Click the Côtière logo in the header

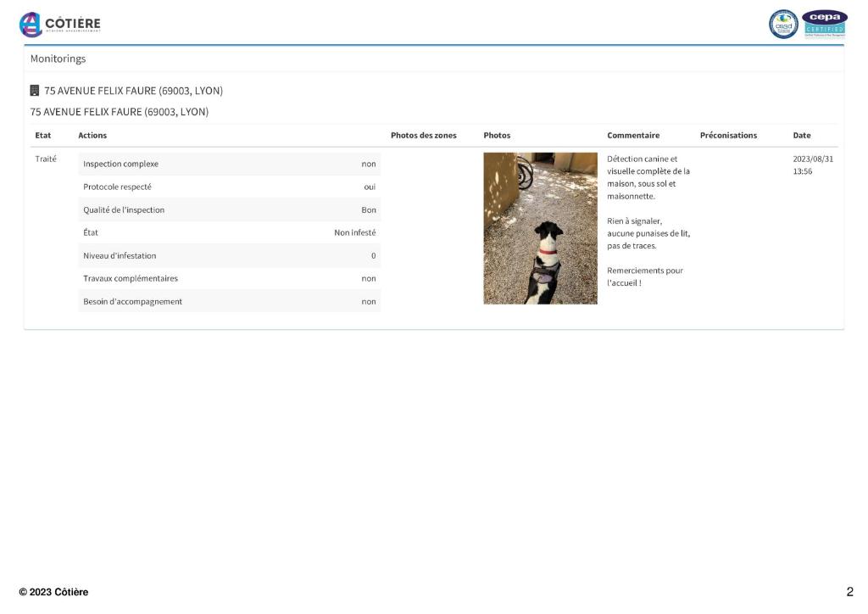[x=59, y=25]
